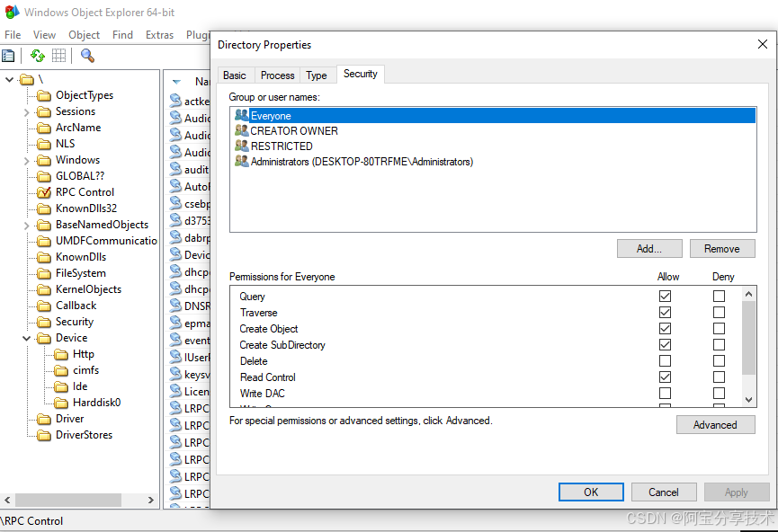Viewport: 778px width, 532px height.
Task: Click the permissions list scroll-down arrow
Action: pos(748,400)
